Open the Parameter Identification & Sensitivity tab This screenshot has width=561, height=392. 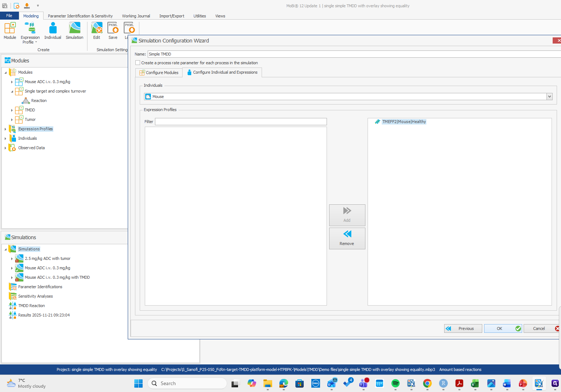coord(80,16)
